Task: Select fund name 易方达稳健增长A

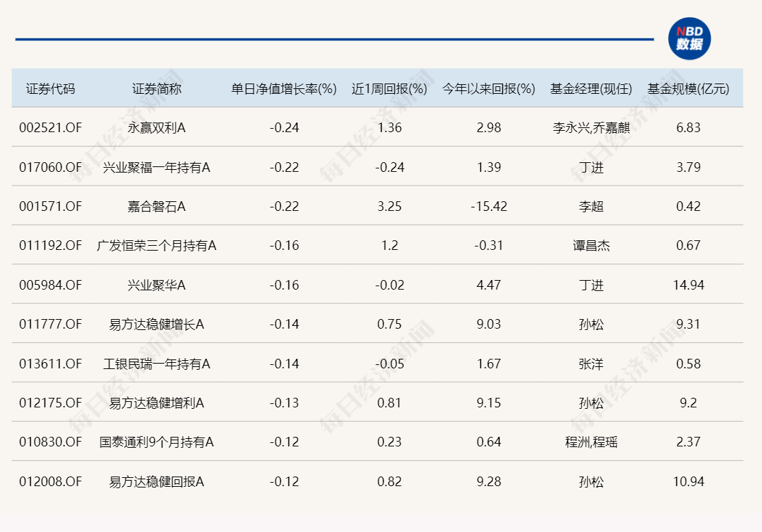Action: coord(156,325)
